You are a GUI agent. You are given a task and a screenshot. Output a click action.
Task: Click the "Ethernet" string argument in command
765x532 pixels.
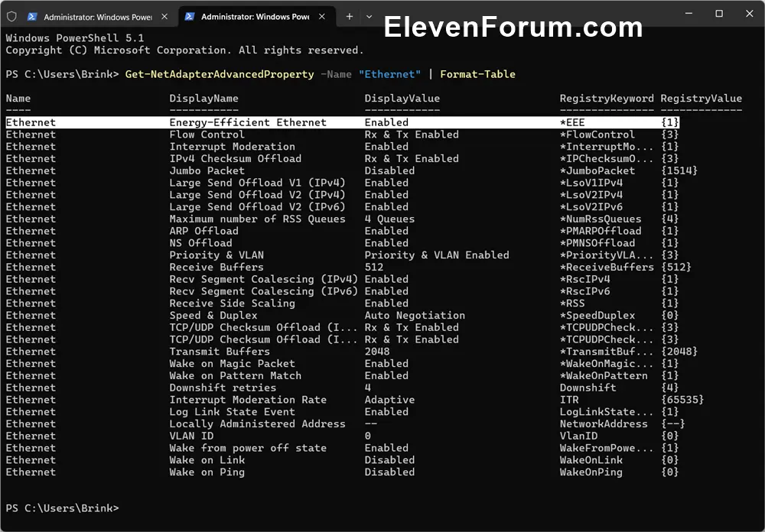pos(389,74)
